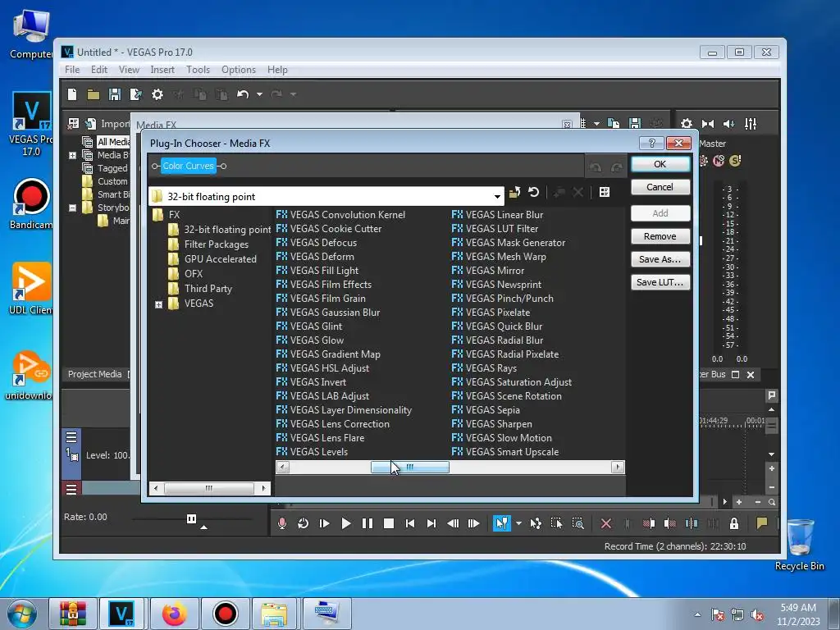Click the Remove button

(x=660, y=236)
